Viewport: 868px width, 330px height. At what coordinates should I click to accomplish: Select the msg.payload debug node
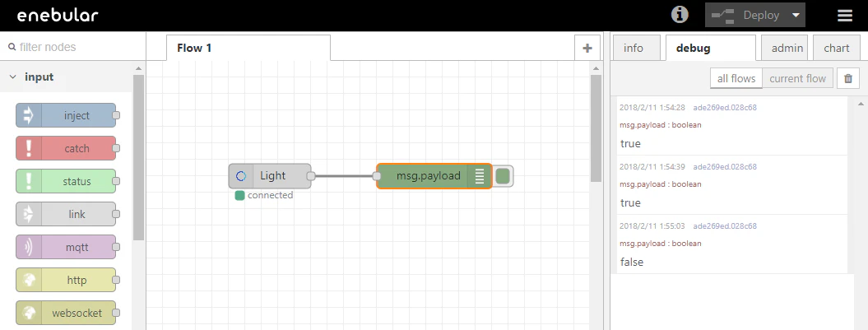pyautogui.click(x=434, y=176)
